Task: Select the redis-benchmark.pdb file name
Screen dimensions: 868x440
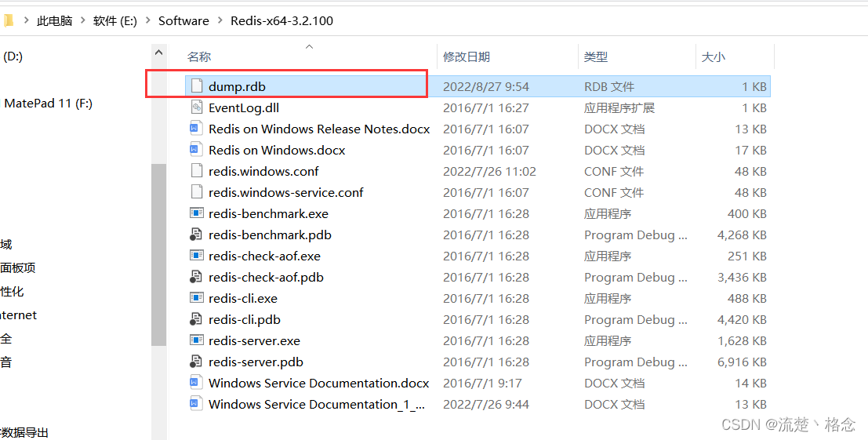Action: coord(271,235)
